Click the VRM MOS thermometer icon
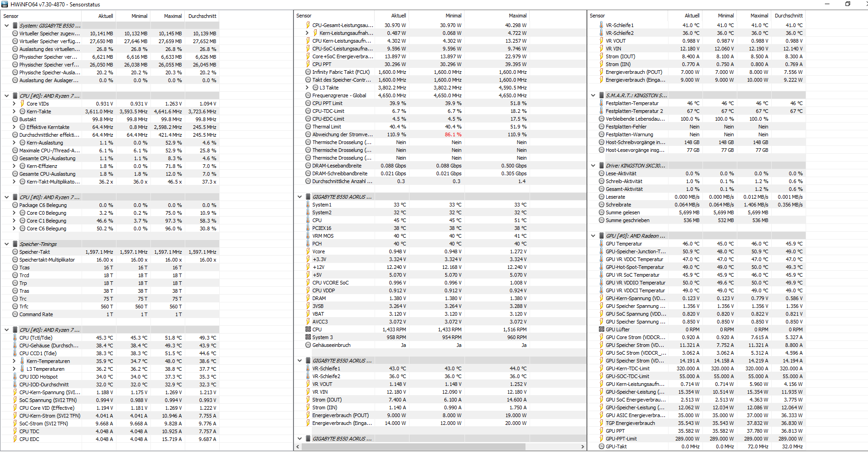868x452 pixels. (x=308, y=236)
